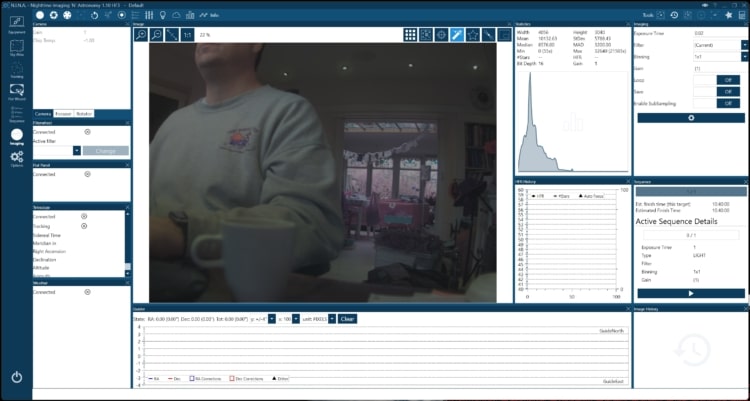Image resolution: width=750 pixels, height=401 pixels.
Task: Toggle the cloud weather panel toolbar icon
Action: pyautogui.click(x=176, y=15)
